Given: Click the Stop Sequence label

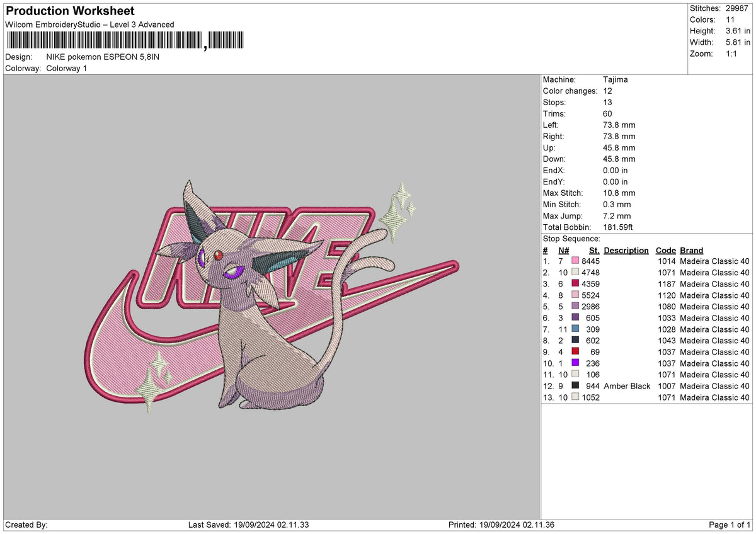Looking at the screenshot, I should [x=571, y=239].
